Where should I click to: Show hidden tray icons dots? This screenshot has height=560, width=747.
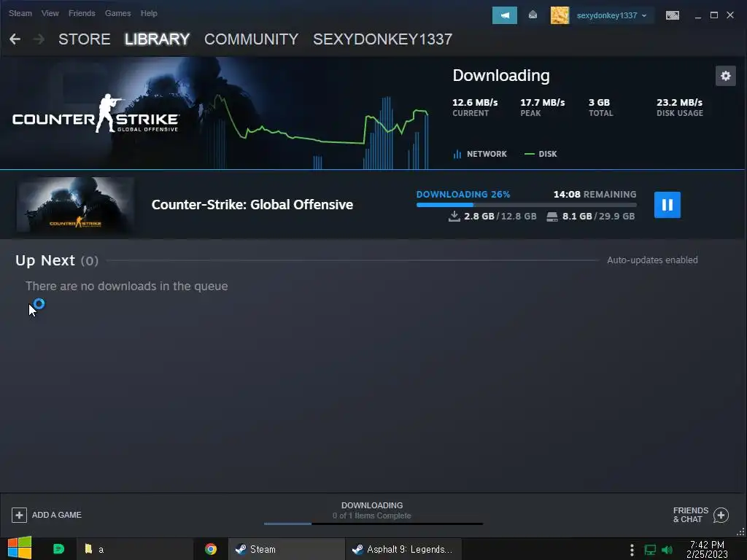[x=632, y=550]
